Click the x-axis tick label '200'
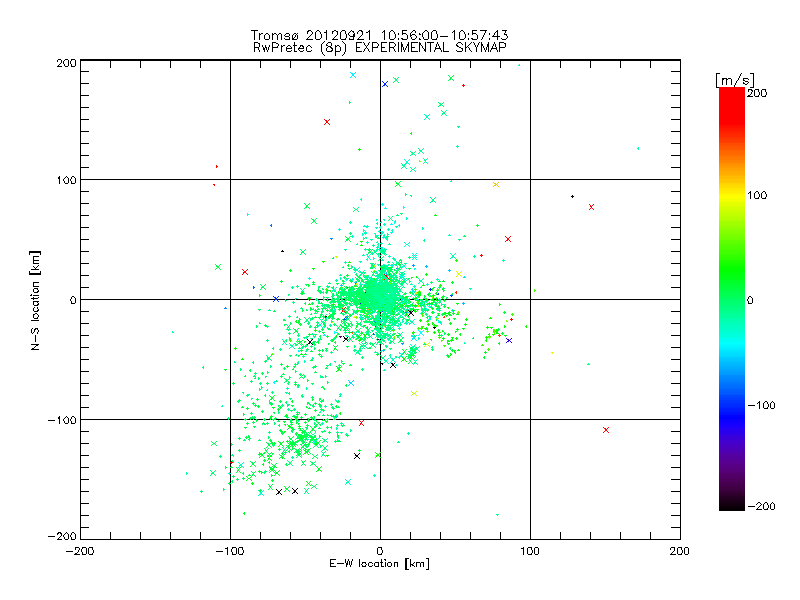The height and width of the screenshot is (600, 800). [x=679, y=551]
